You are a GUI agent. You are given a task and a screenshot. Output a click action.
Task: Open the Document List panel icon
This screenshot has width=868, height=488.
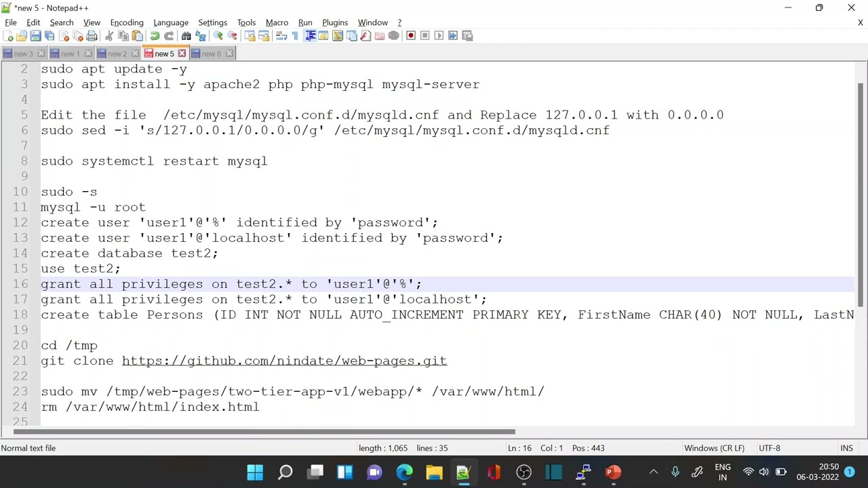point(351,36)
